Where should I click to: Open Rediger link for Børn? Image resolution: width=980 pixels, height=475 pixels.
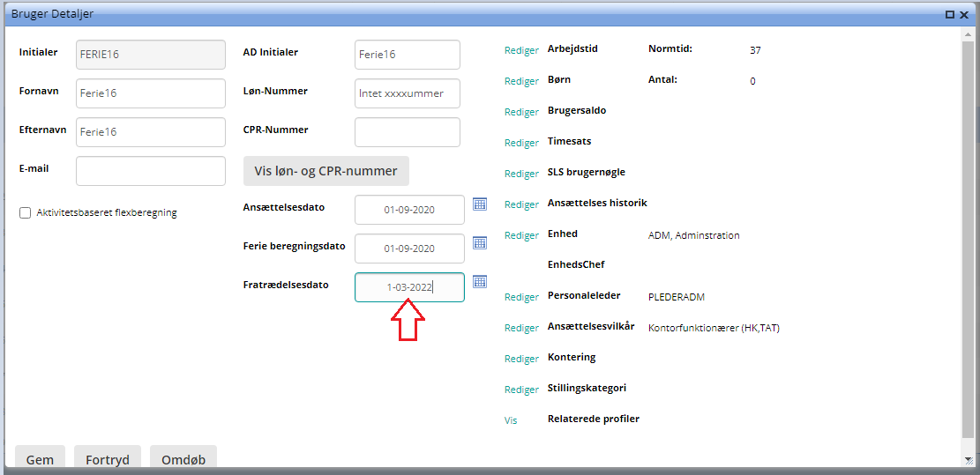521,81
